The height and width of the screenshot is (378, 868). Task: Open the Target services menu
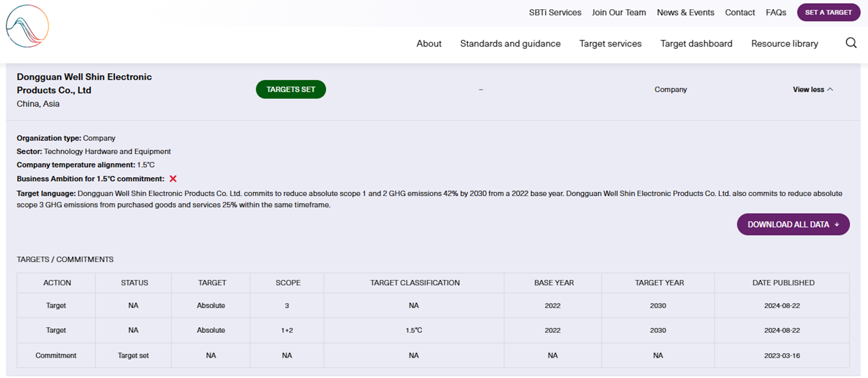click(x=610, y=44)
